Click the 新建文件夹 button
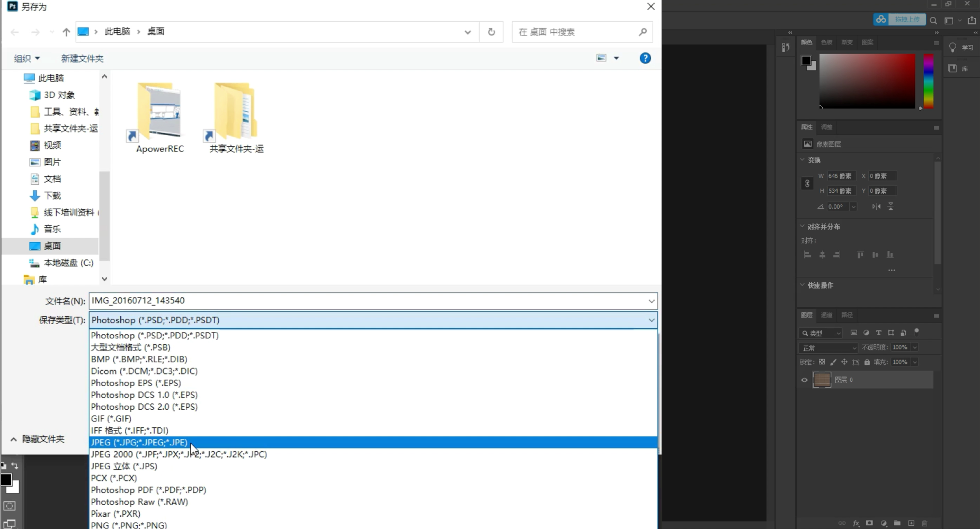The image size is (980, 529). tap(82, 58)
